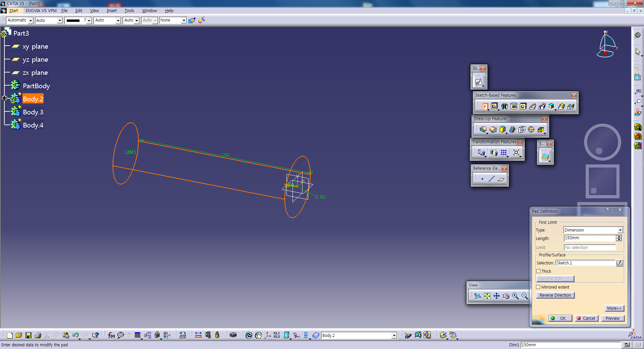Select the Draft Angle tool
The height and width of the screenshot is (349, 644).
(502, 130)
